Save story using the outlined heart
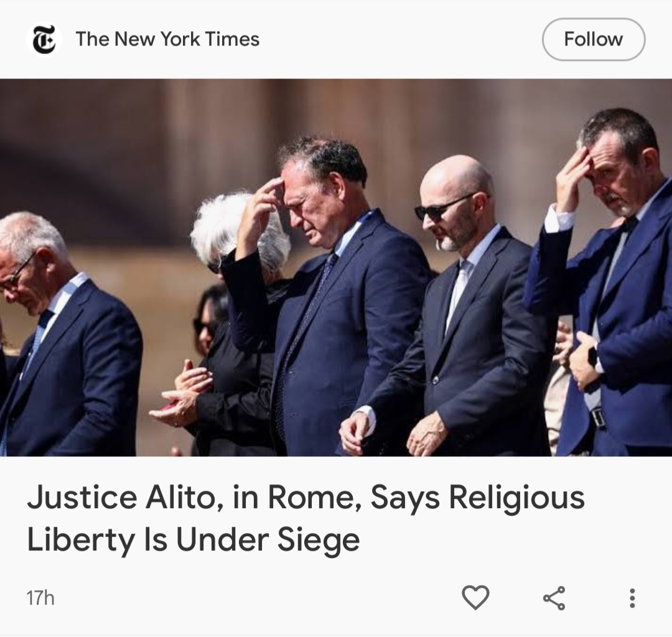 (475, 597)
